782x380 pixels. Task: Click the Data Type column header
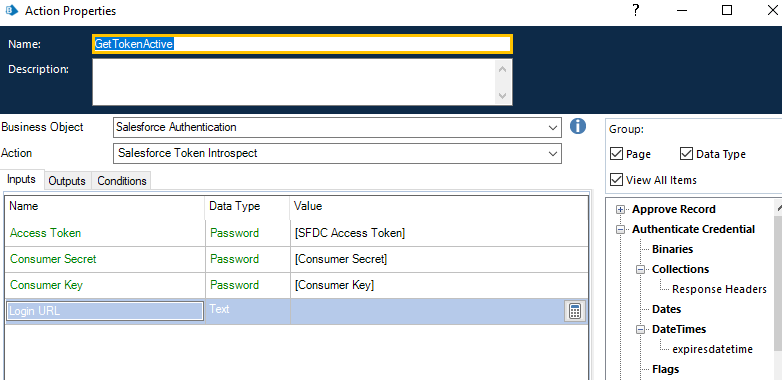point(247,206)
